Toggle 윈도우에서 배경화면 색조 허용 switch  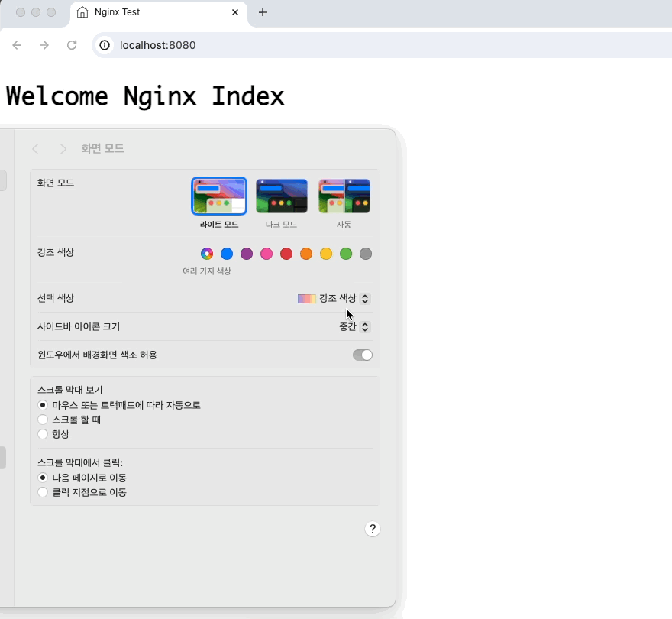click(x=363, y=355)
